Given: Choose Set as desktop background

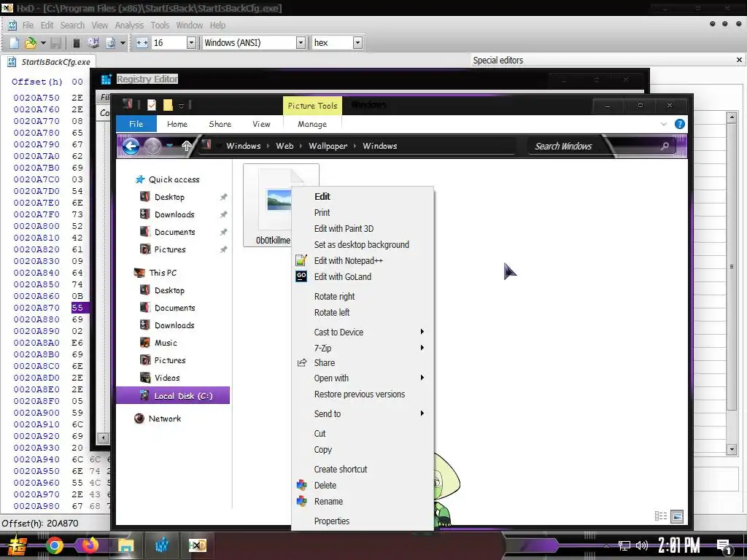Looking at the screenshot, I should click(x=363, y=245).
